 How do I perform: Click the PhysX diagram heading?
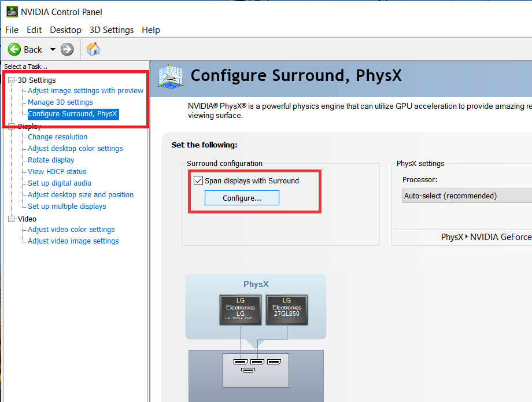[x=256, y=284]
